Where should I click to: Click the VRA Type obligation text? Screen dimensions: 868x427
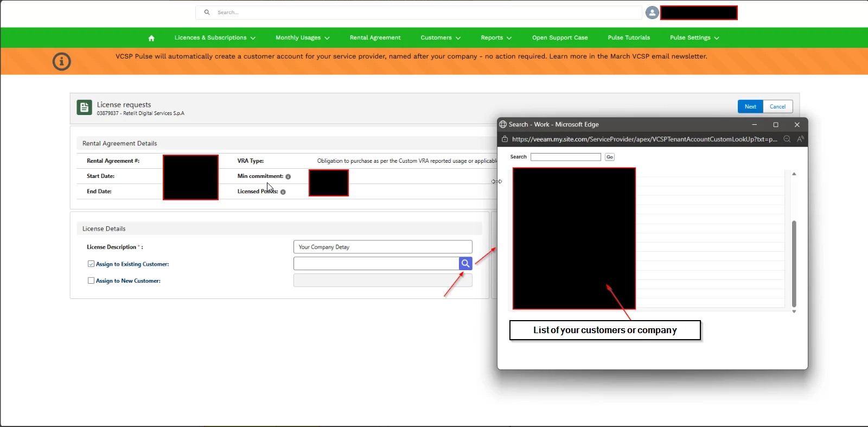pos(407,161)
